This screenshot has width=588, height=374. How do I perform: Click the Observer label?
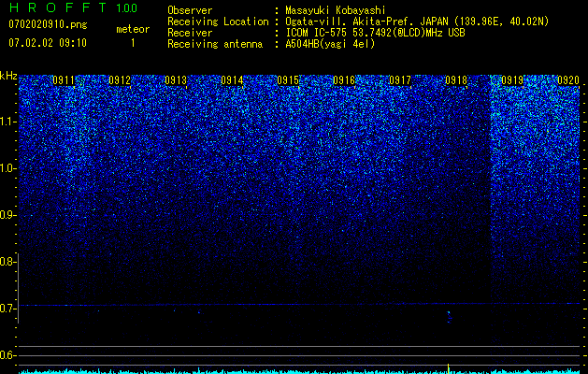190,10
